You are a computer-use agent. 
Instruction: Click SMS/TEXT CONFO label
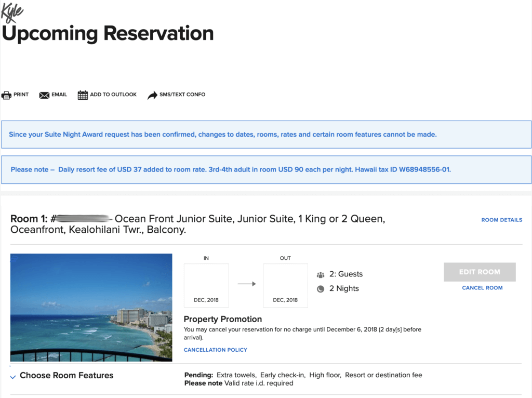coord(182,95)
